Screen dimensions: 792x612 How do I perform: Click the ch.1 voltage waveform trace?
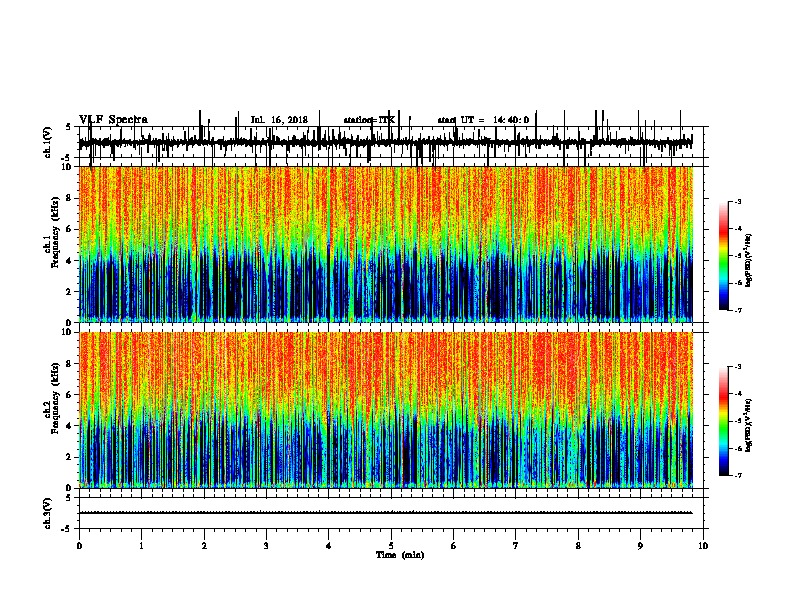point(385,142)
